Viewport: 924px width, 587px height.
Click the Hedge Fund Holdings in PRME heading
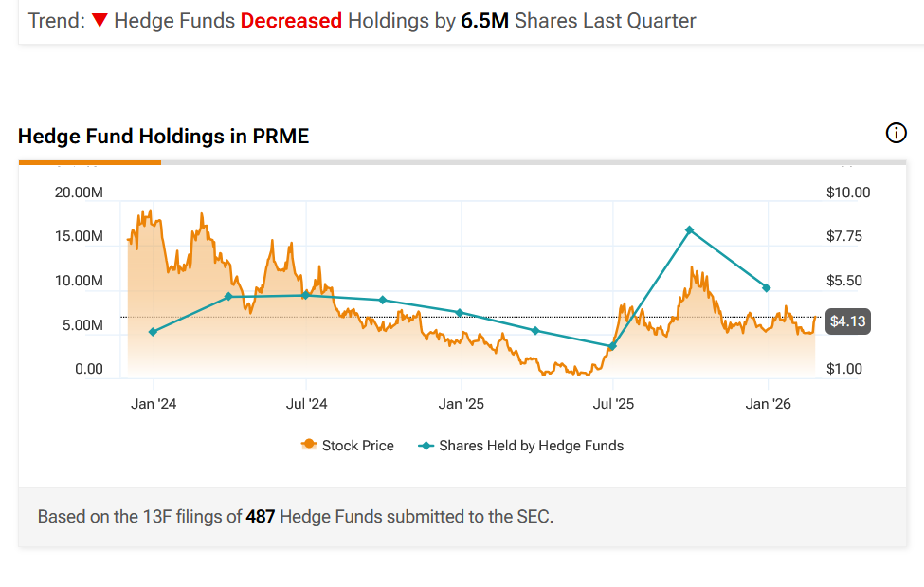pyautogui.click(x=163, y=137)
